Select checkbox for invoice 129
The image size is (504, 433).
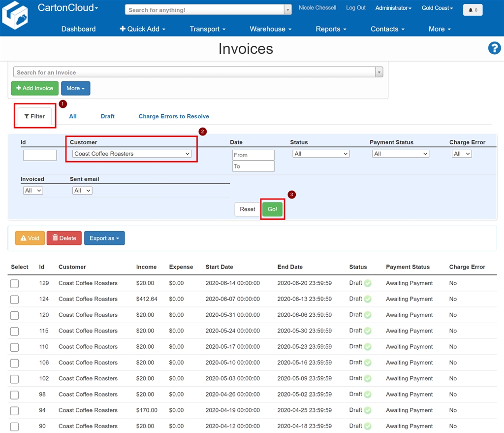(14, 283)
